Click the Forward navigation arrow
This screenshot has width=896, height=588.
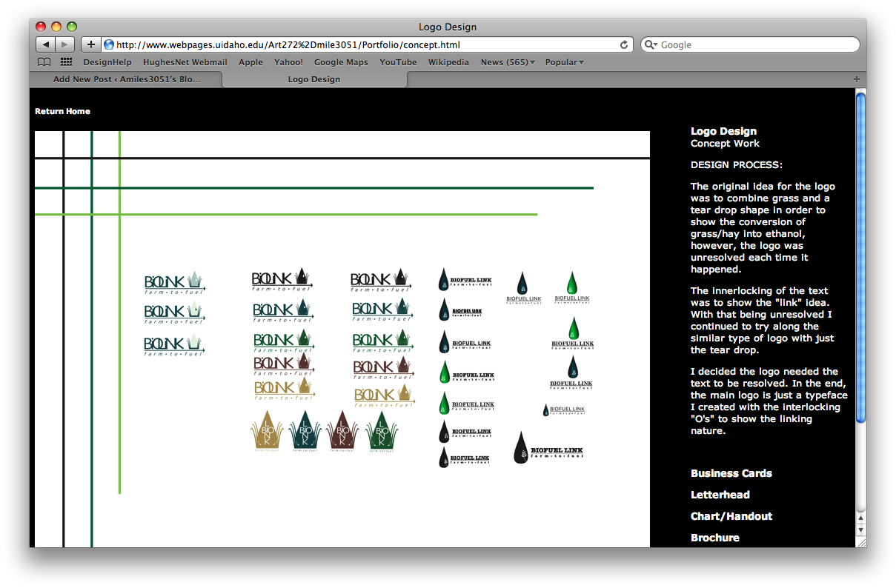click(x=64, y=44)
